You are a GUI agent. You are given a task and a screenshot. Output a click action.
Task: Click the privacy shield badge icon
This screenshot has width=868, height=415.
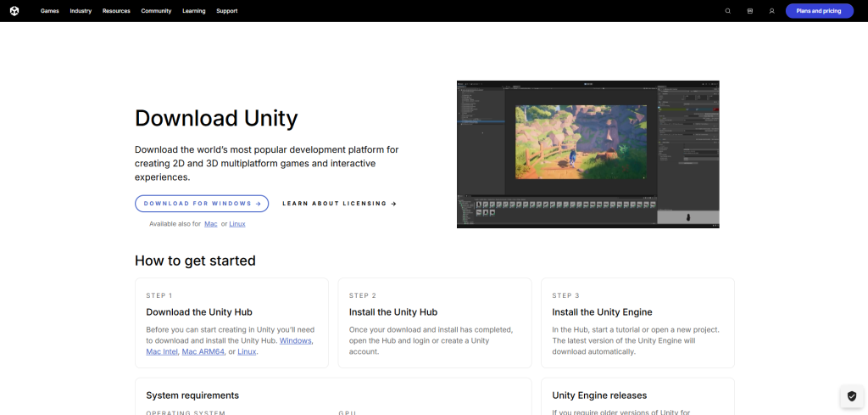point(851,396)
